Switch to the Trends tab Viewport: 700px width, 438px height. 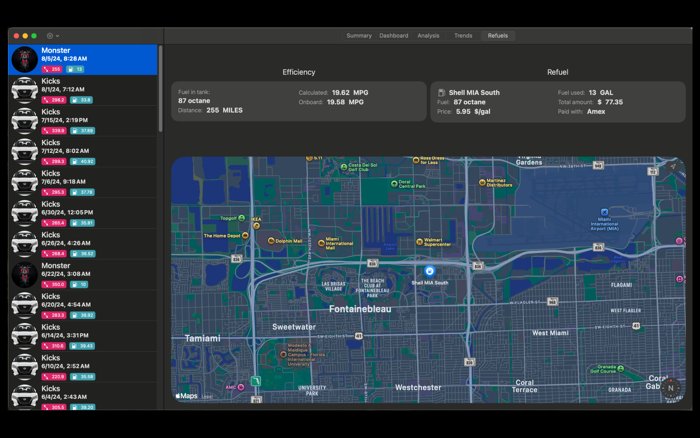tap(463, 36)
